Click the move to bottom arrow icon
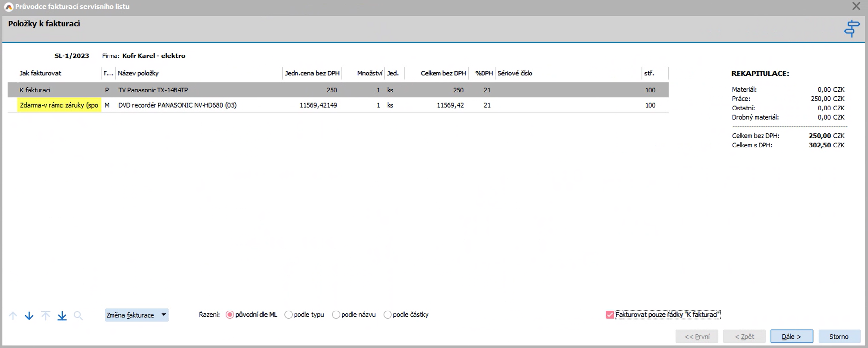This screenshot has height=348, width=868. click(62, 315)
